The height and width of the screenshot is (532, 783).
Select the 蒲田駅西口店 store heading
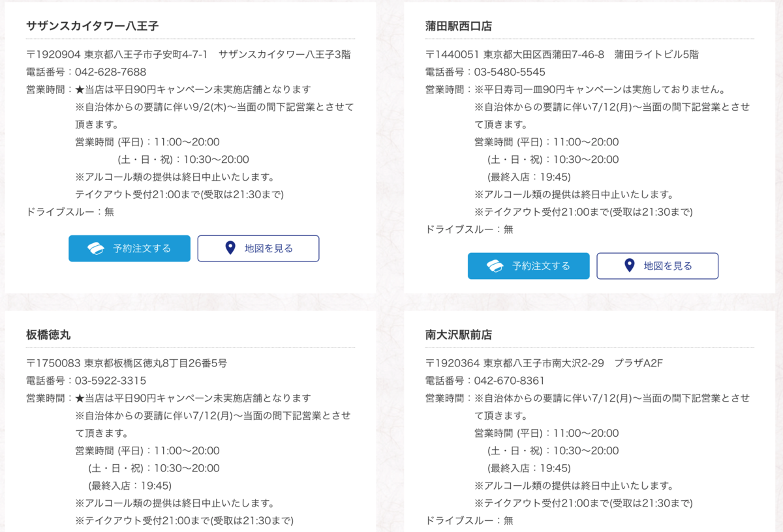[x=459, y=26]
